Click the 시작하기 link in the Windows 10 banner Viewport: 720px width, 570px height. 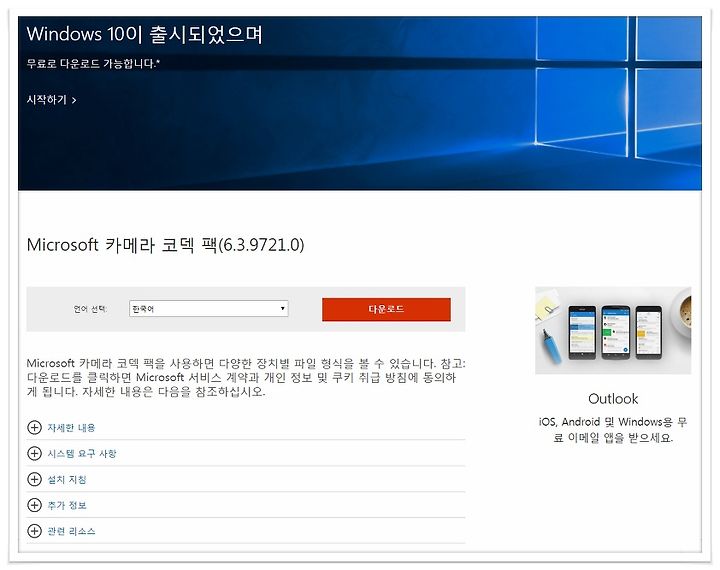[x=51, y=100]
